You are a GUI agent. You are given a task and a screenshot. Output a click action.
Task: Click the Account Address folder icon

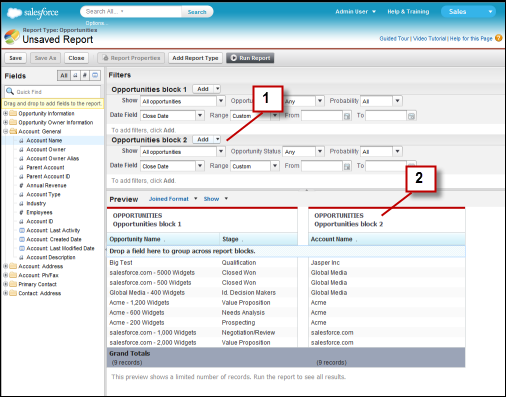click(x=13, y=266)
